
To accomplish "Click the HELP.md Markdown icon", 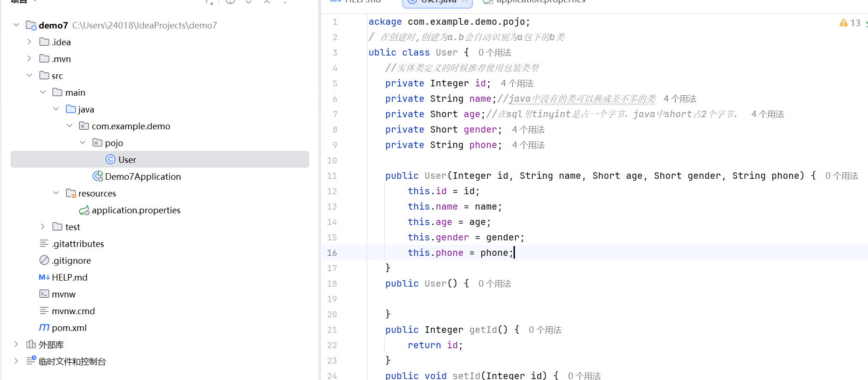I will tap(44, 277).
